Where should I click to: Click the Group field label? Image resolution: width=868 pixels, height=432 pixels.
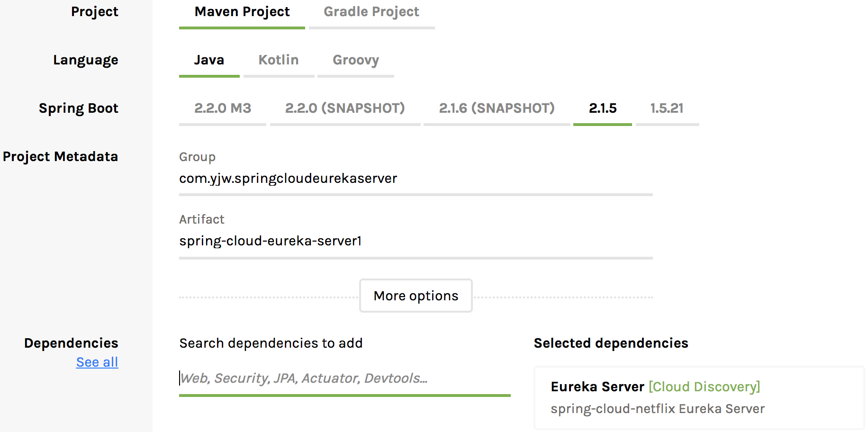point(197,157)
